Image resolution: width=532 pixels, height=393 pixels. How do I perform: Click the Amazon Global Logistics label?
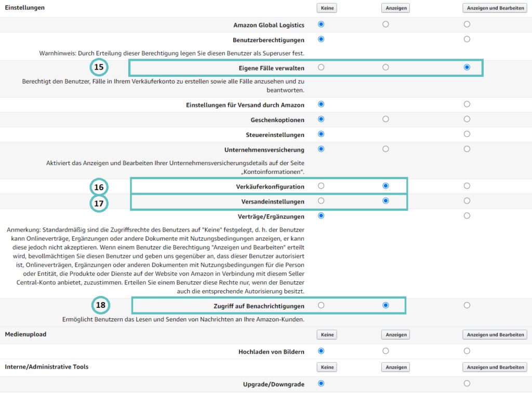[269, 25]
